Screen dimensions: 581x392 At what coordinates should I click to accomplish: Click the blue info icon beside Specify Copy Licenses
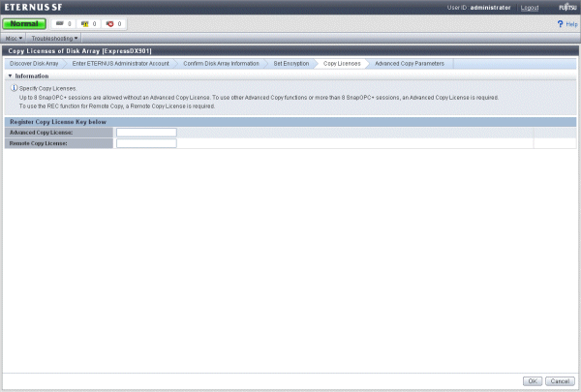coord(14,88)
